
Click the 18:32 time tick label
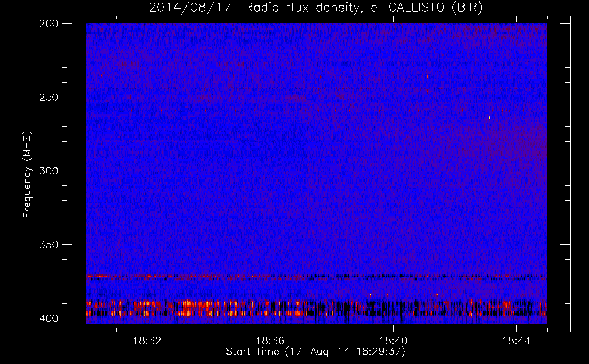[x=147, y=341]
